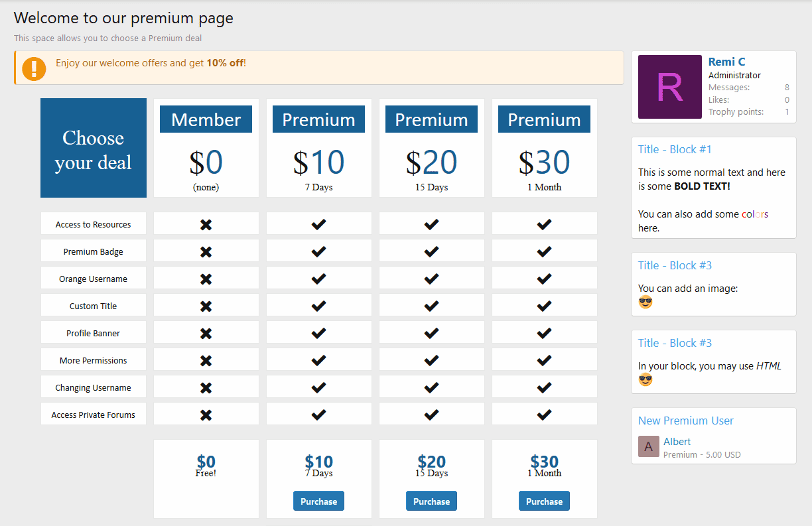
Task: Toggle the Premium Badge check in the $30 column
Action: [544, 250]
